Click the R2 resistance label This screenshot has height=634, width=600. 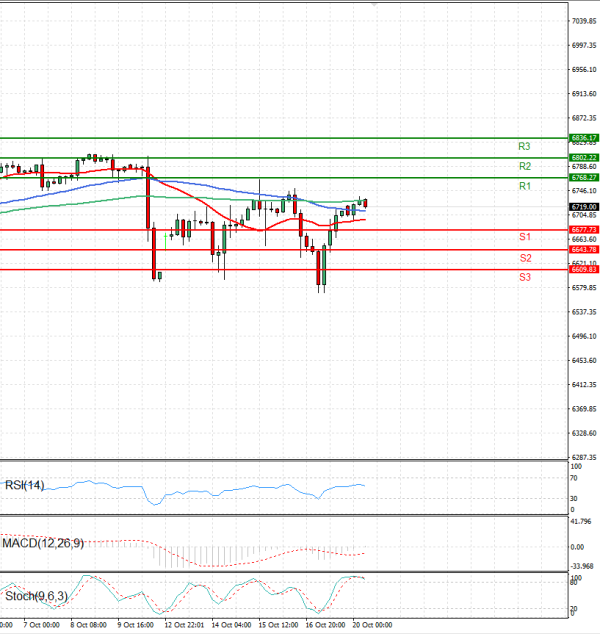[x=524, y=166]
